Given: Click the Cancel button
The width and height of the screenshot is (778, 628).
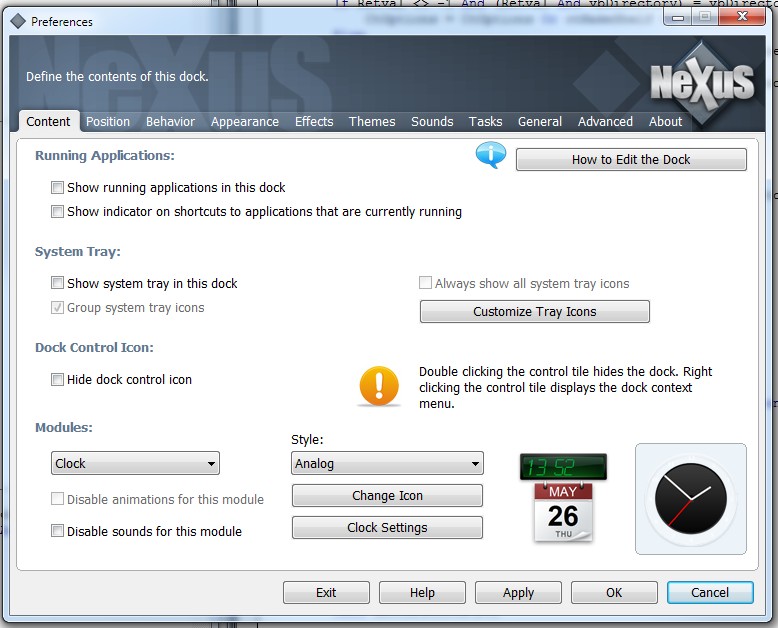Looking at the screenshot, I should (710, 592).
